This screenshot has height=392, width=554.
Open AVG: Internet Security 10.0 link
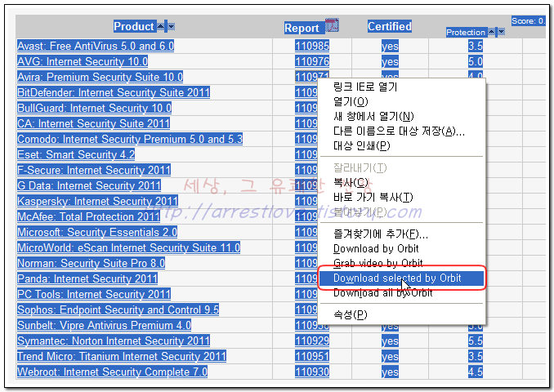83,61
